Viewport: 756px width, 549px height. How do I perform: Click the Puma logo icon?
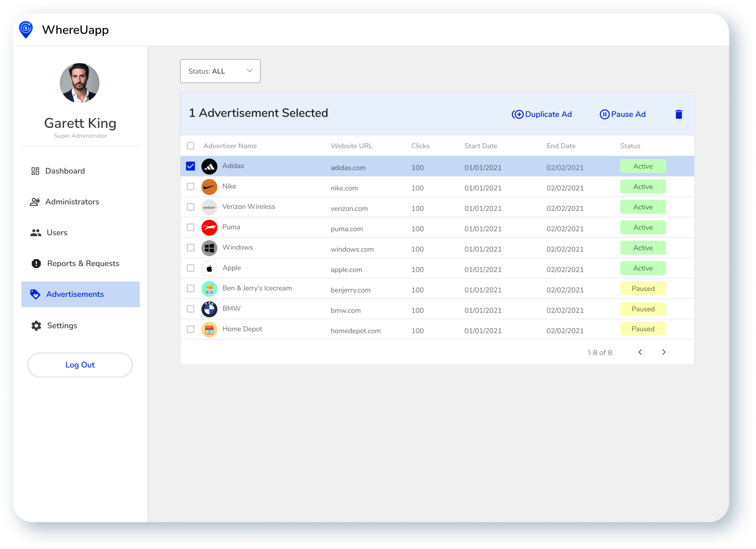pos(209,228)
